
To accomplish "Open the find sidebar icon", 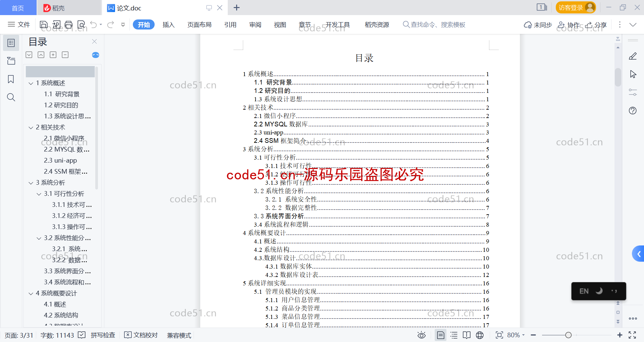I will point(11,97).
